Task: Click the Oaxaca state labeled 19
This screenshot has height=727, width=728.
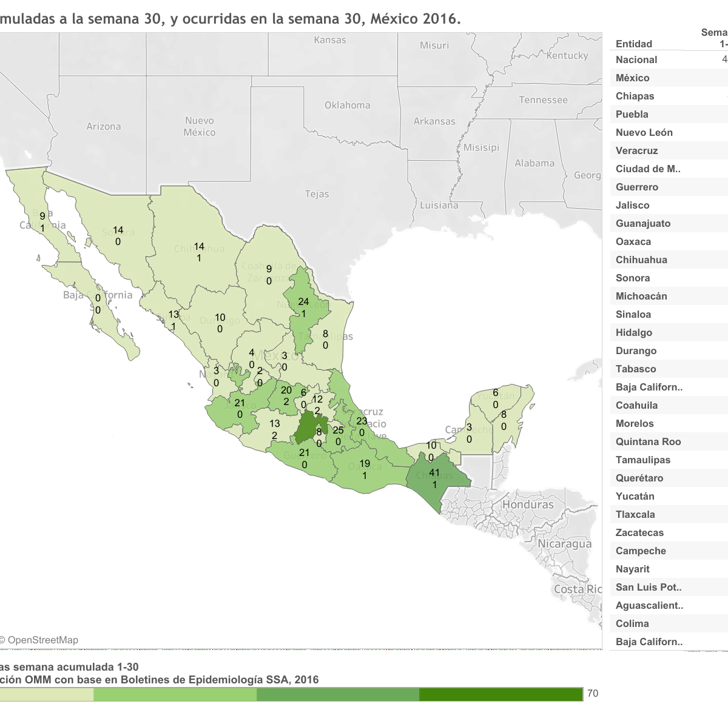Action: [x=365, y=469]
